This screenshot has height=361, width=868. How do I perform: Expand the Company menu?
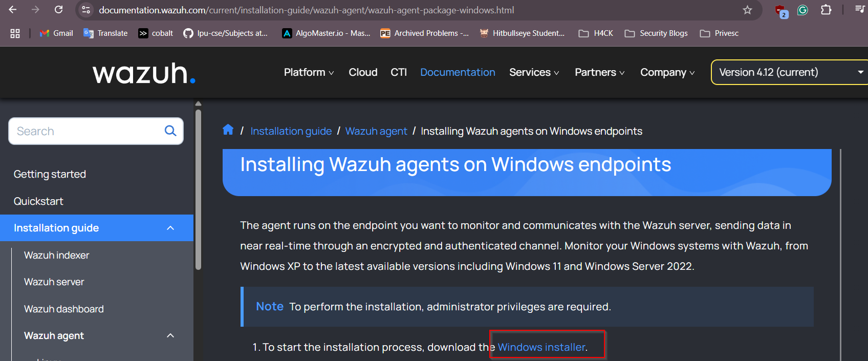[667, 72]
